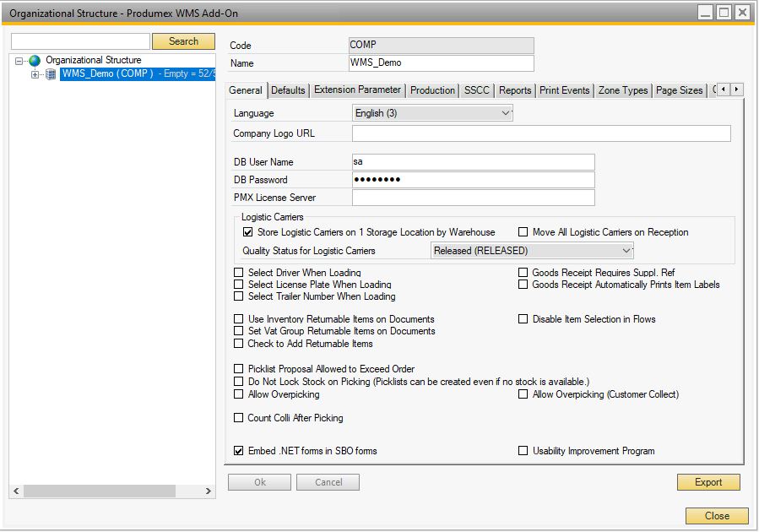Open the Language dropdown
The image size is (759, 532).
point(506,113)
